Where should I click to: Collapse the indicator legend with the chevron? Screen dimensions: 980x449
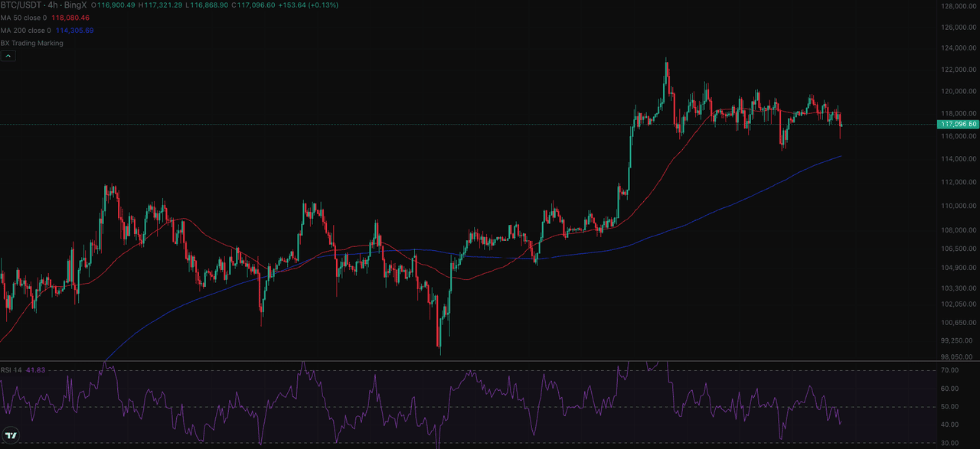[x=8, y=57]
